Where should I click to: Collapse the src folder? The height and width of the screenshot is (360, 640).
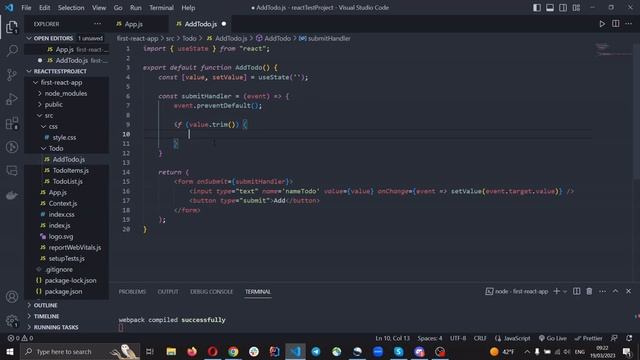pyautogui.click(x=66, y=116)
